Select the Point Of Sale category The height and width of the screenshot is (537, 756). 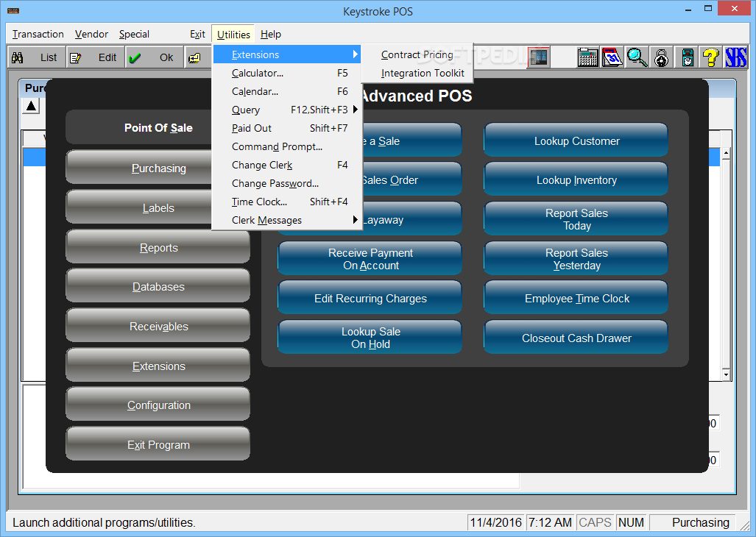click(140, 127)
